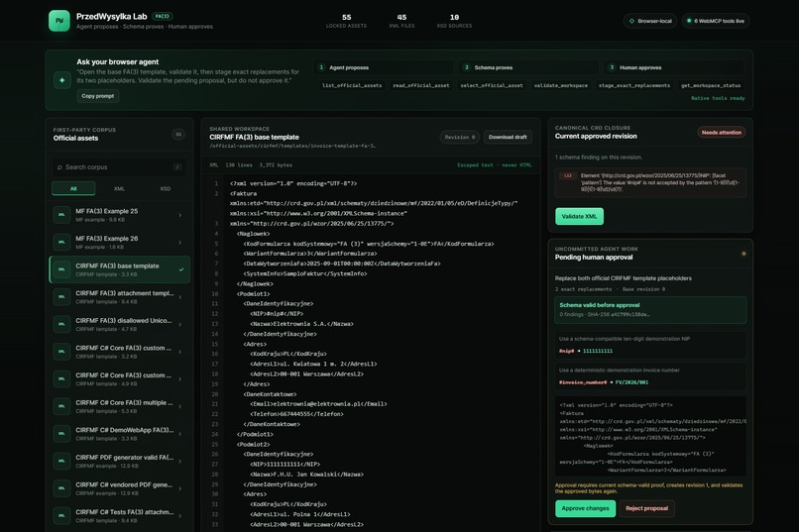799x532 pixels.
Task: Click the slash shortcut badge in search box
Action: point(176,167)
